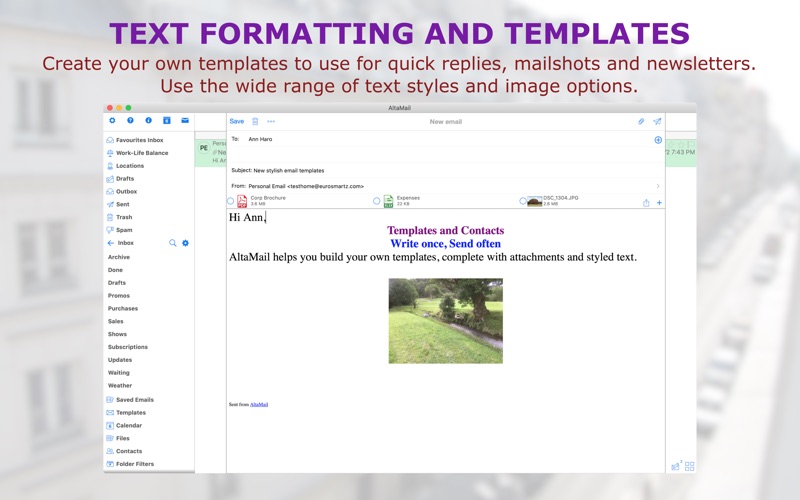Open Calendar in sidebar

[129, 425]
